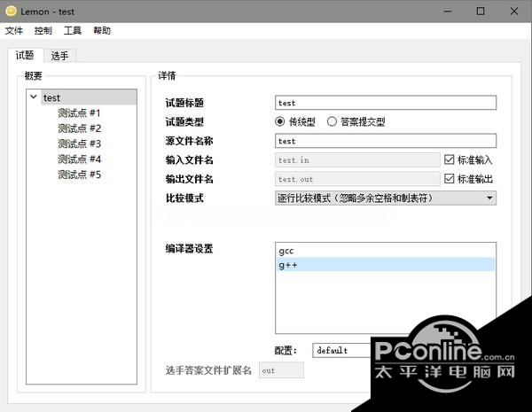The image size is (532, 412).
Task: Switch to the 选手 tab
Action: coord(59,56)
